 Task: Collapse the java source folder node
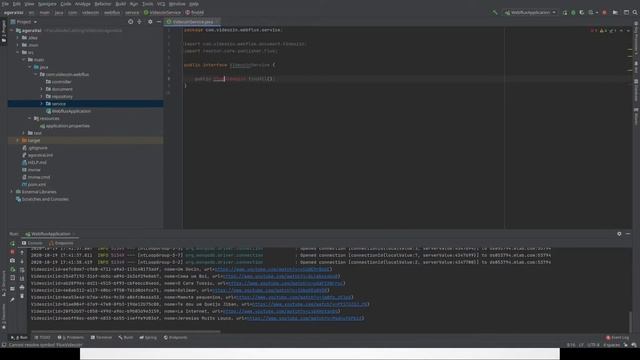30,67
